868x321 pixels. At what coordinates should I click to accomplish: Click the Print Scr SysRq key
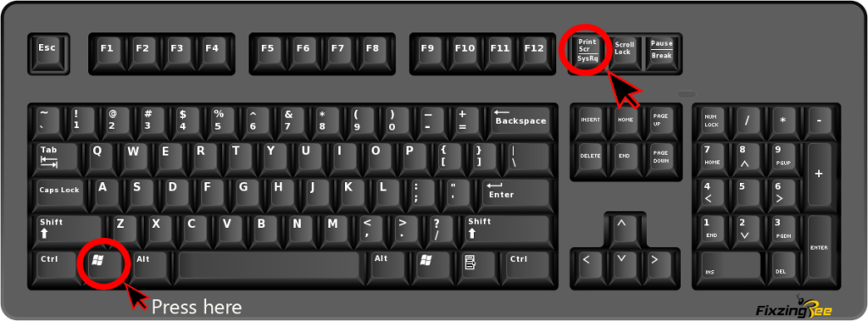(588, 52)
